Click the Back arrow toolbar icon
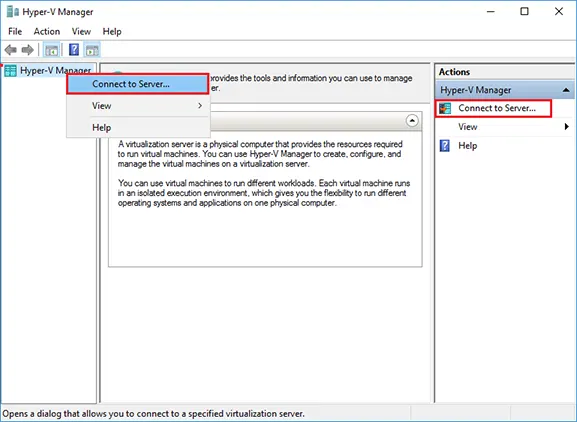The image size is (577, 422). pos(11,50)
